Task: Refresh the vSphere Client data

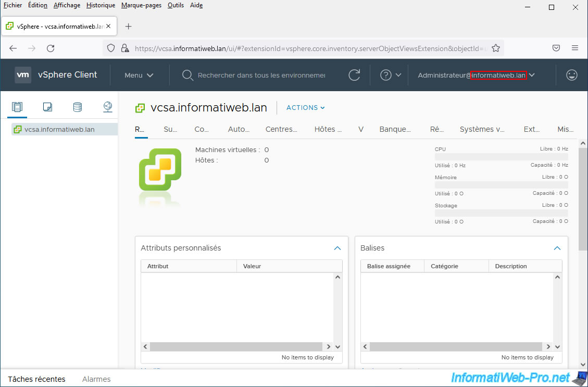Action: (x=354, y=75)
